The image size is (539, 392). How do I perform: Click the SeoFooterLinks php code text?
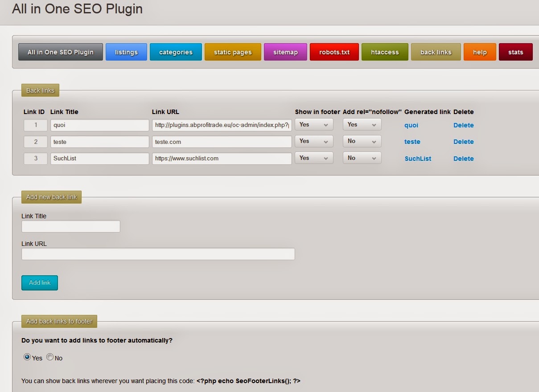click(x=248, y=381)
